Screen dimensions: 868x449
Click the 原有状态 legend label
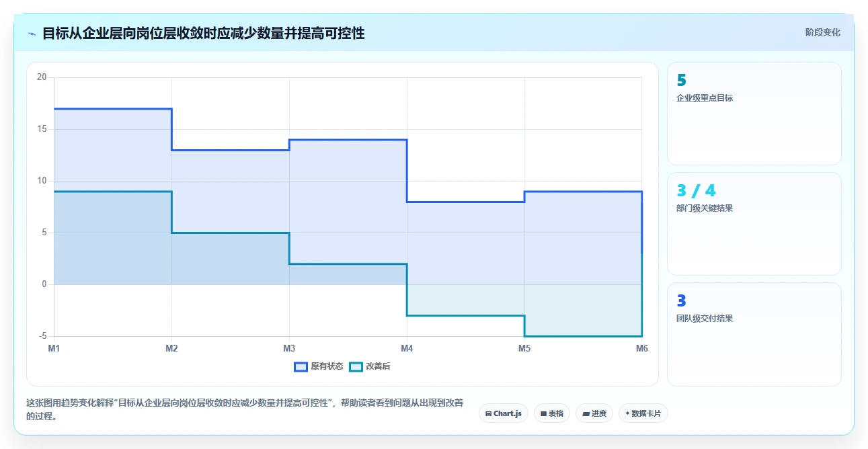pyautogui.click(x=327, y=366)
